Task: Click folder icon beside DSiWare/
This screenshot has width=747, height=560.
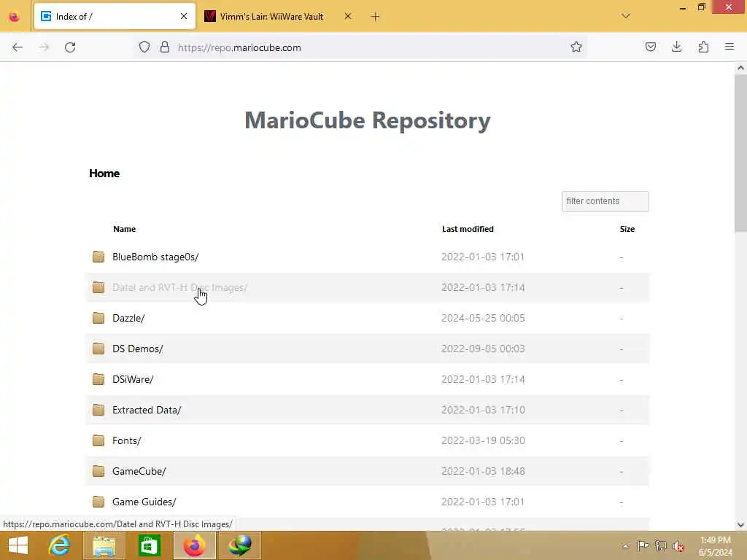Action: click(98, 379)
